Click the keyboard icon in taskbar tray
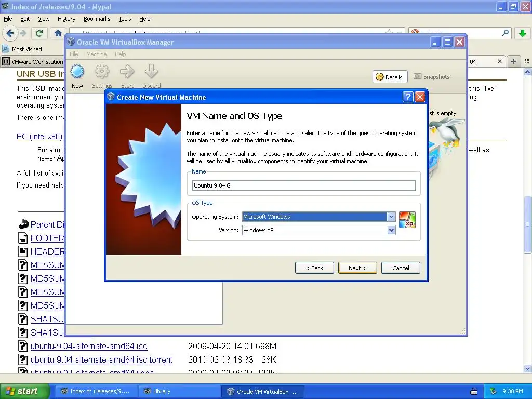This screenshot has height=399, width=532. [474, 392]
